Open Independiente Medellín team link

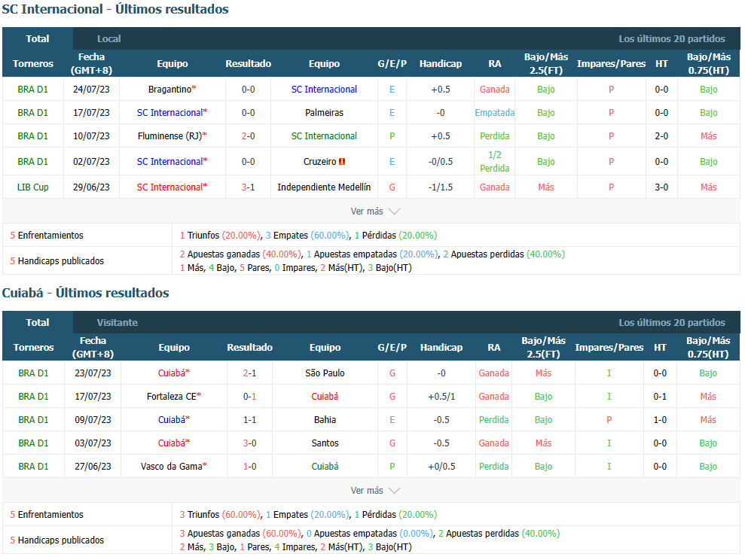(324, 187)
